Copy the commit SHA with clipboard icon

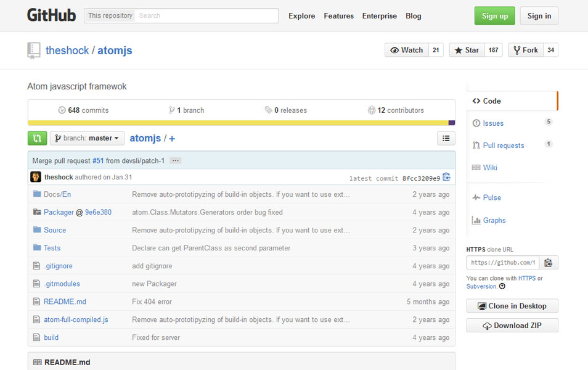coord(446,177)
